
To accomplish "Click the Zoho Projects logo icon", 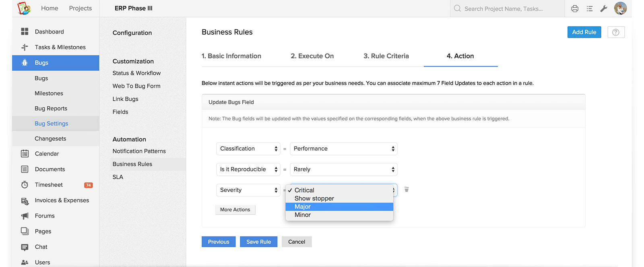I will (x=24, y=8).
